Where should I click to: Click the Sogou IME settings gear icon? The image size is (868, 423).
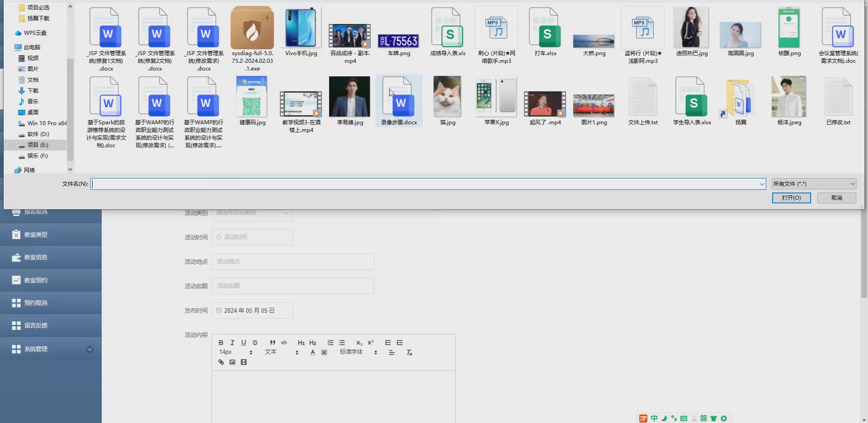pos(724,418)
